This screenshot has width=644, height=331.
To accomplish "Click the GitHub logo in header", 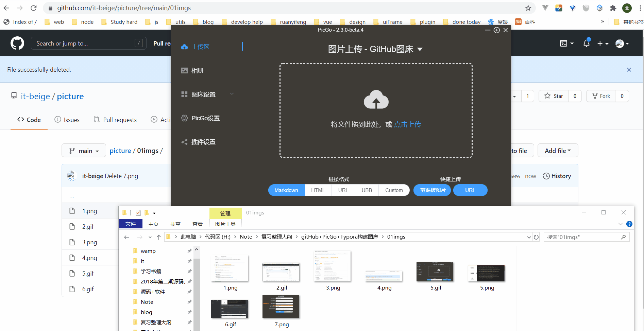I will tap(17, 43).
